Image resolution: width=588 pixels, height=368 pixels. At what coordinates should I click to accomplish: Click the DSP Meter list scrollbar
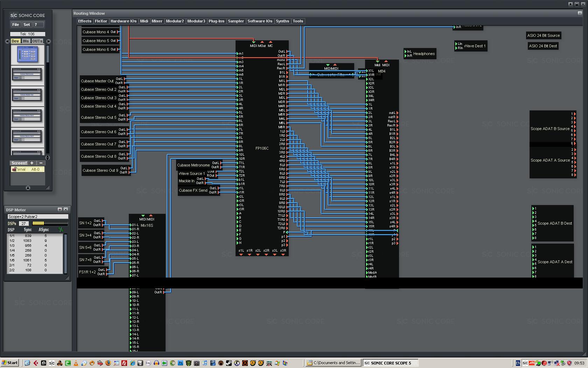pos(65,253)
